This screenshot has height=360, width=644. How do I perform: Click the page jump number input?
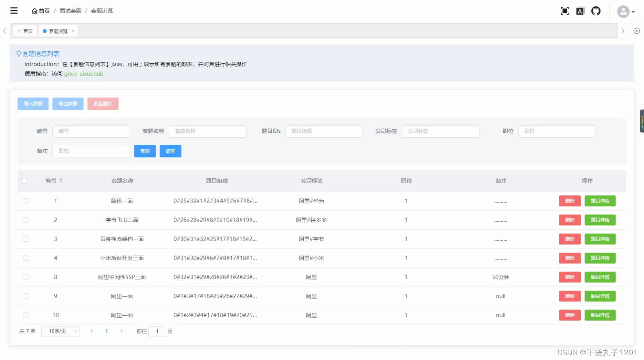tap(157, 331)
